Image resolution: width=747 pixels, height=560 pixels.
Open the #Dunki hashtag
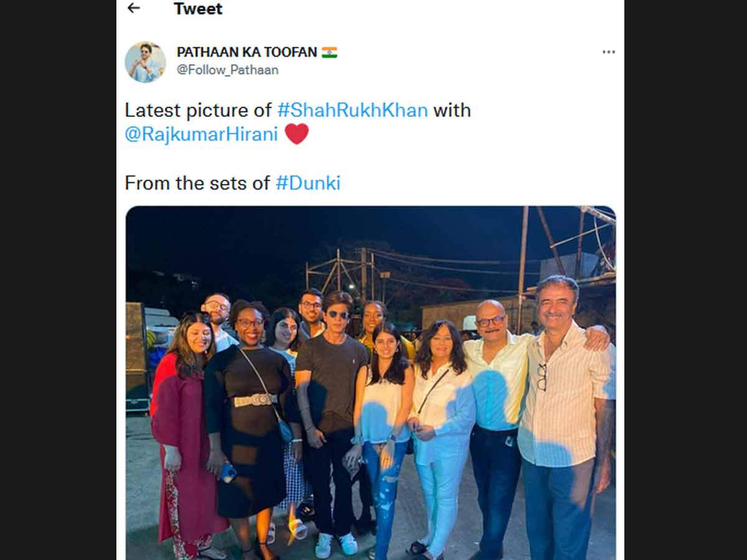click(308, 183)
